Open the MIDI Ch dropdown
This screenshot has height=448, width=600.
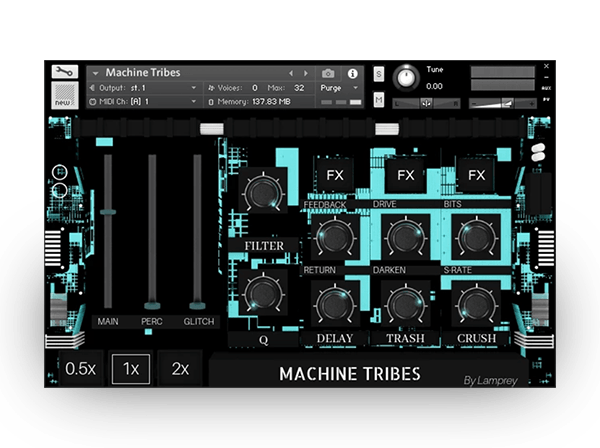[x=143, y=102]
